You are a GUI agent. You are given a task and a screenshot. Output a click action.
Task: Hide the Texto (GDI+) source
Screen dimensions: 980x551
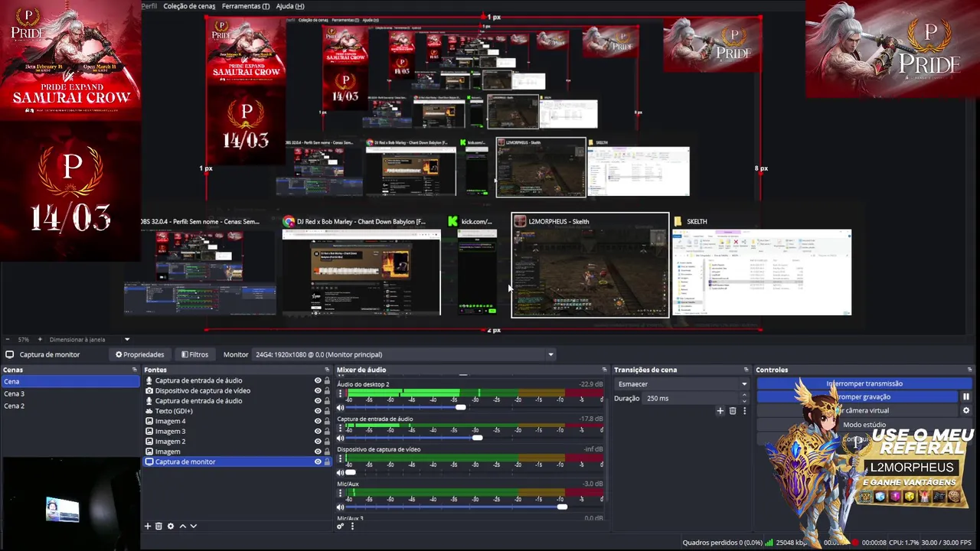click(318, 411)
